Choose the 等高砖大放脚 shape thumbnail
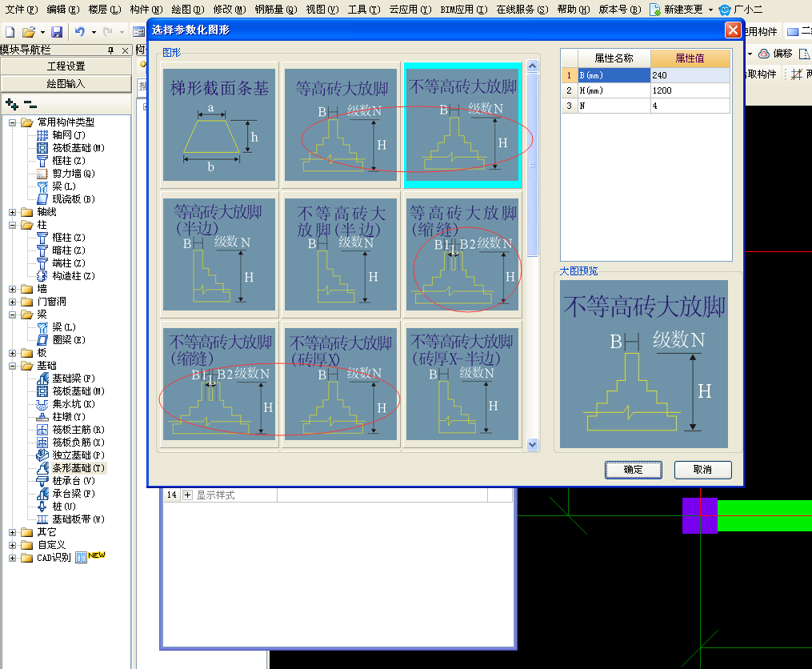Viewport: 812px width, 669px height. click(x=342, y=125)
